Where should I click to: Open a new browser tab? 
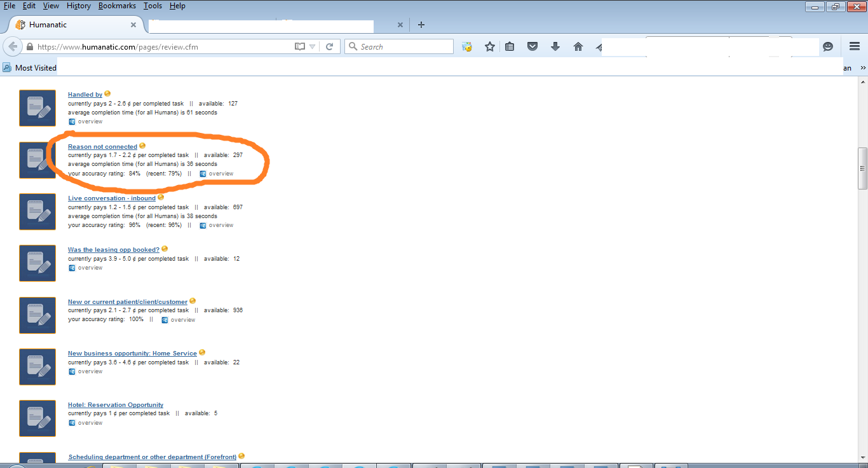[x=421, y=25]
